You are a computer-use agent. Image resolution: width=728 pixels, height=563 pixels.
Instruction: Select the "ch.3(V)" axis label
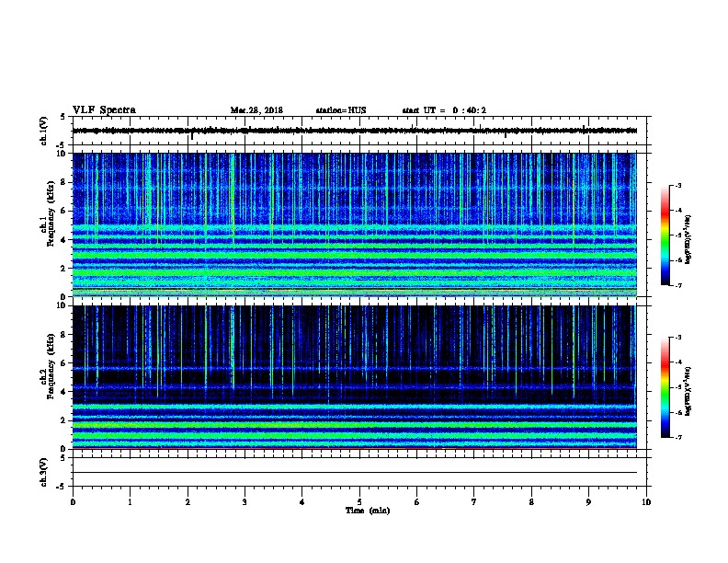(x=44, y=472)
